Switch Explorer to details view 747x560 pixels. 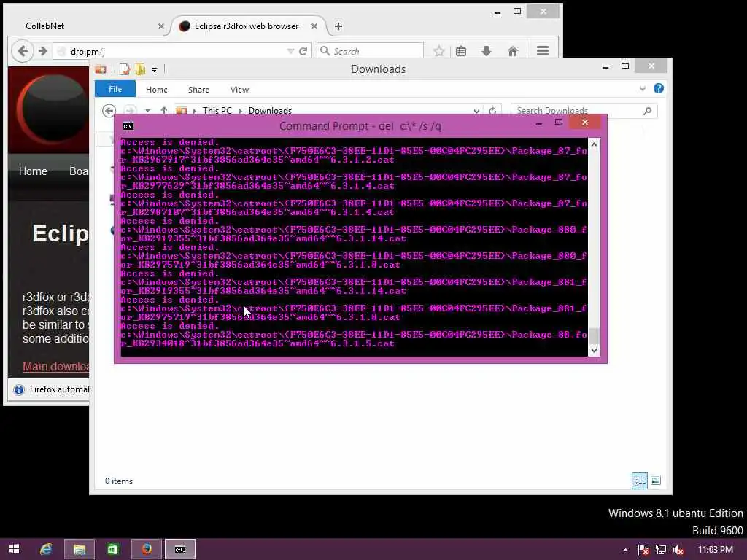[x=639, y=481]
